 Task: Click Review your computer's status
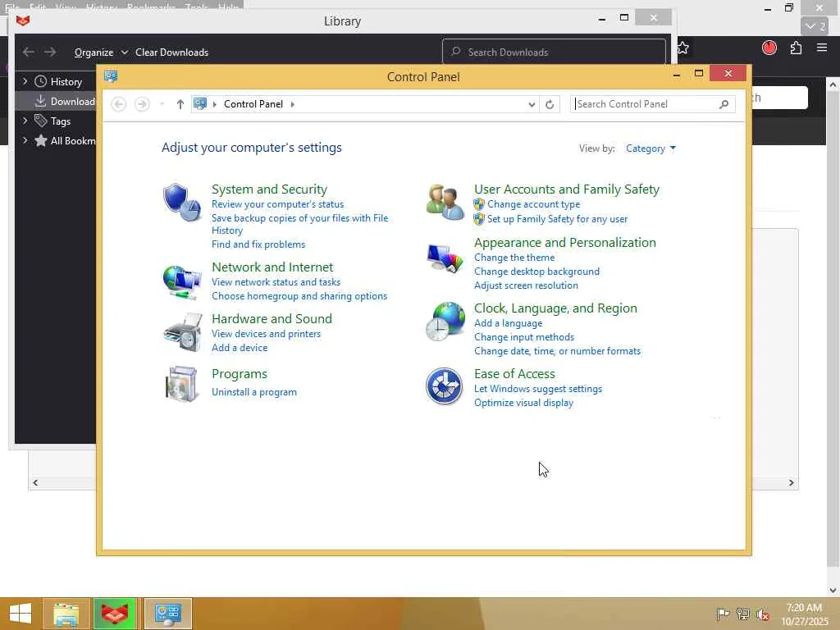(x=277, y=204)
